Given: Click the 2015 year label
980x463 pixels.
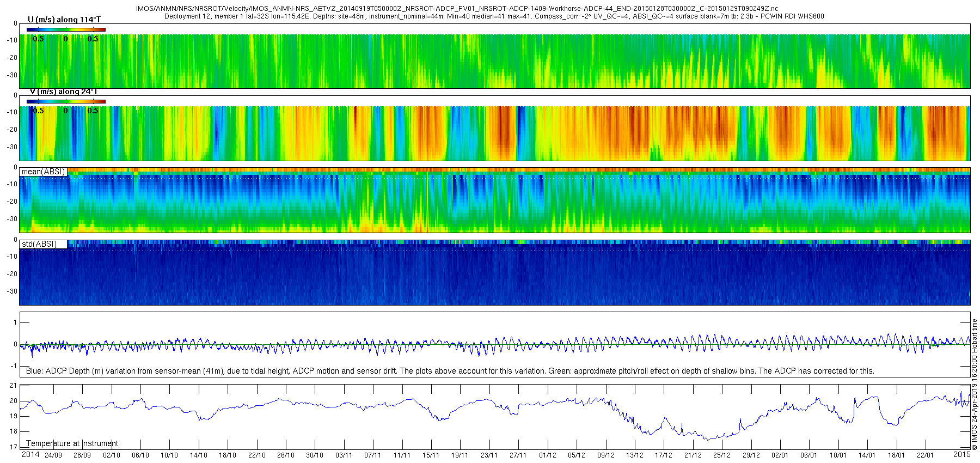Looking at the screenshot, I should click(x=961, y=455).
